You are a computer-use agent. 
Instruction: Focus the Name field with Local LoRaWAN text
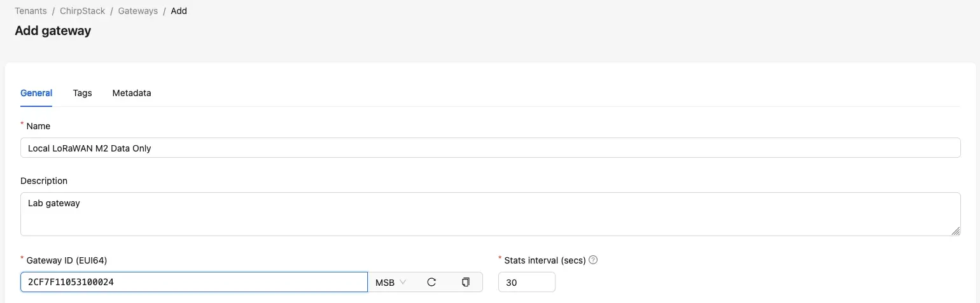[491, 148]
